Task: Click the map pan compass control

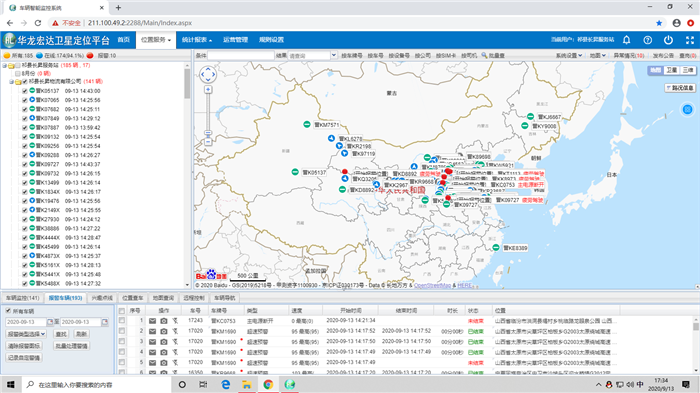Action: click(208, 74)
